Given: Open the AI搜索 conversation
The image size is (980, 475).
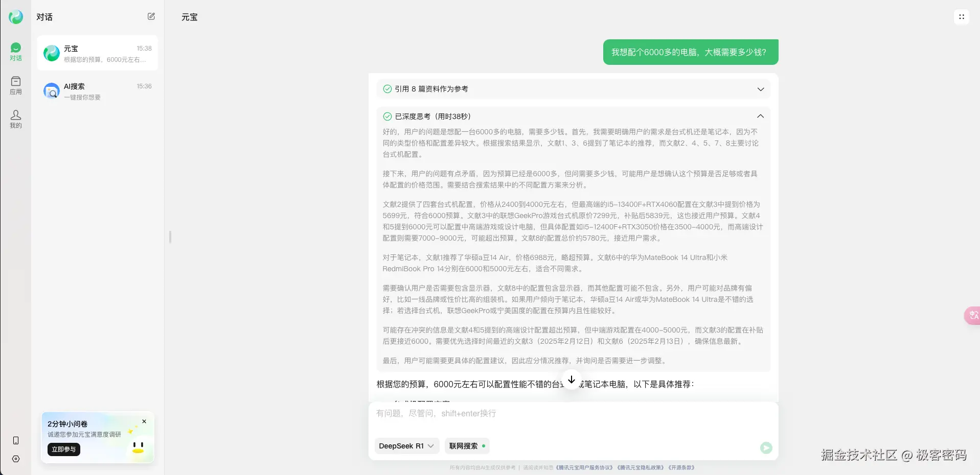Looking at the screenshot, I should (97, 91).
